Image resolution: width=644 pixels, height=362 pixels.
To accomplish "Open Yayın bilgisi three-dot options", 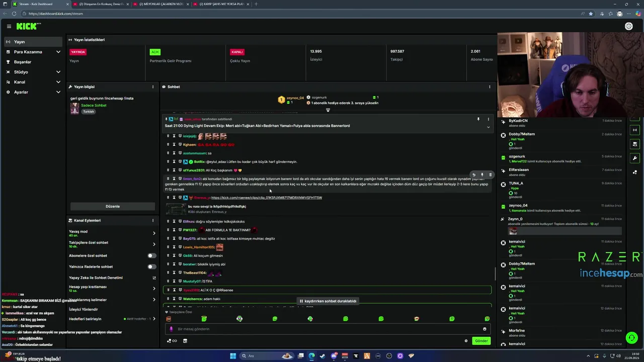I will point(153,87).
